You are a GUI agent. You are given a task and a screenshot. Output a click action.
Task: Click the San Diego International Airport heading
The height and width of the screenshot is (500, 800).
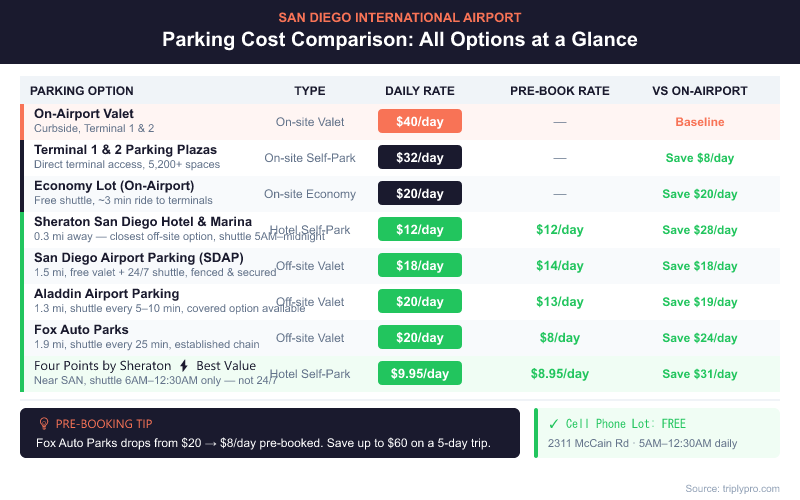[x=400, y=17]
